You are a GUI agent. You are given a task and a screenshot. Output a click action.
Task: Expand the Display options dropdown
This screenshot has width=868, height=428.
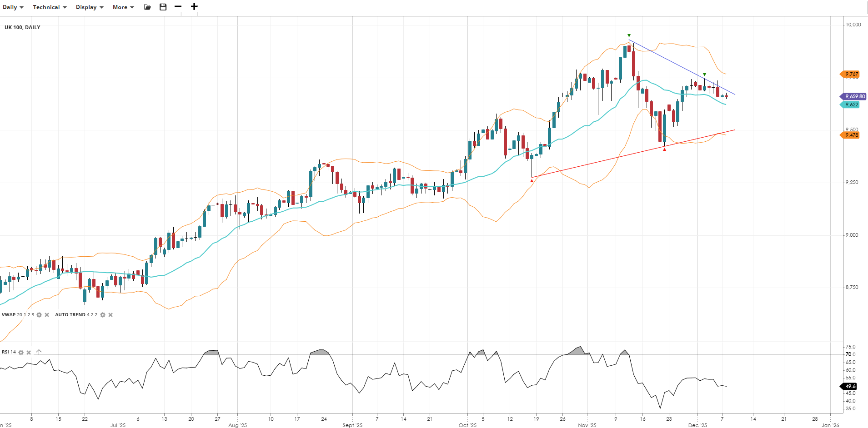[90, 7]
